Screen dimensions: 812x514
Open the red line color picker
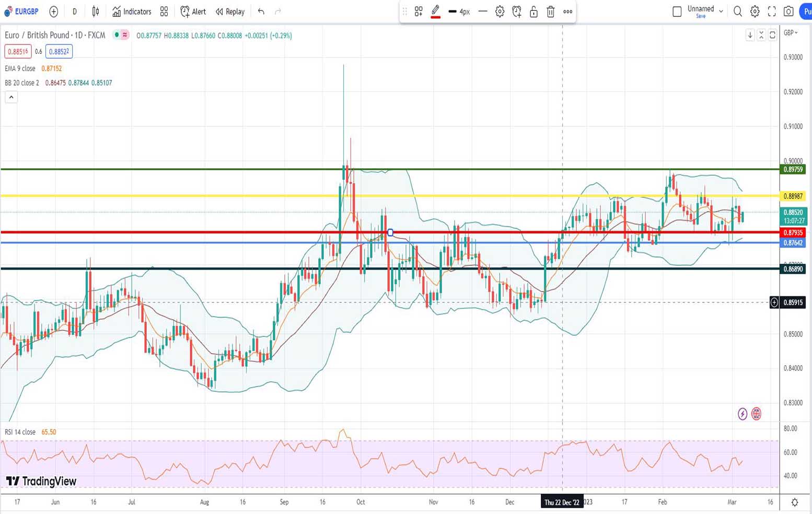tap(435, 11)
